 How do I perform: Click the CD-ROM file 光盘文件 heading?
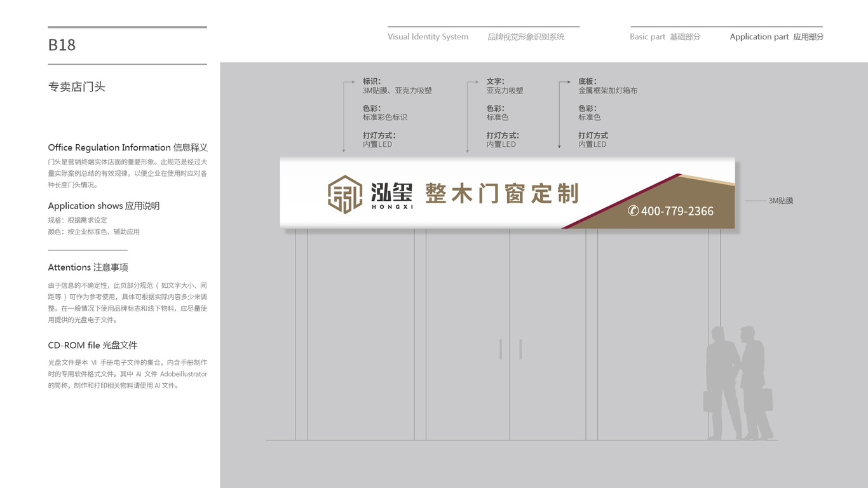(x=92, y=346)
